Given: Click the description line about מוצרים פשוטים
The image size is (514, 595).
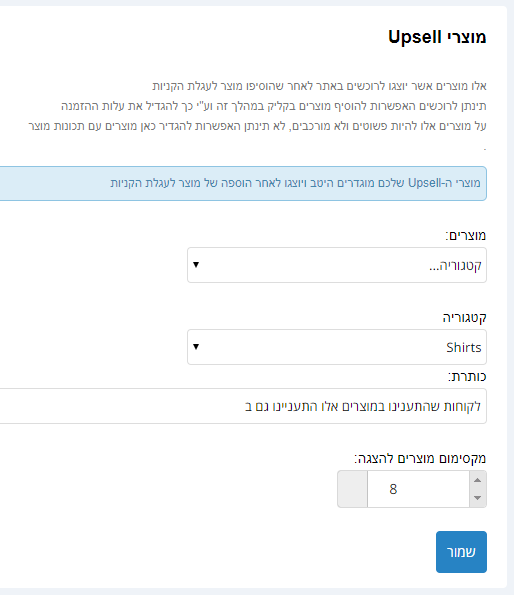Looking at the screenshot, I should (x=257, y=126).
